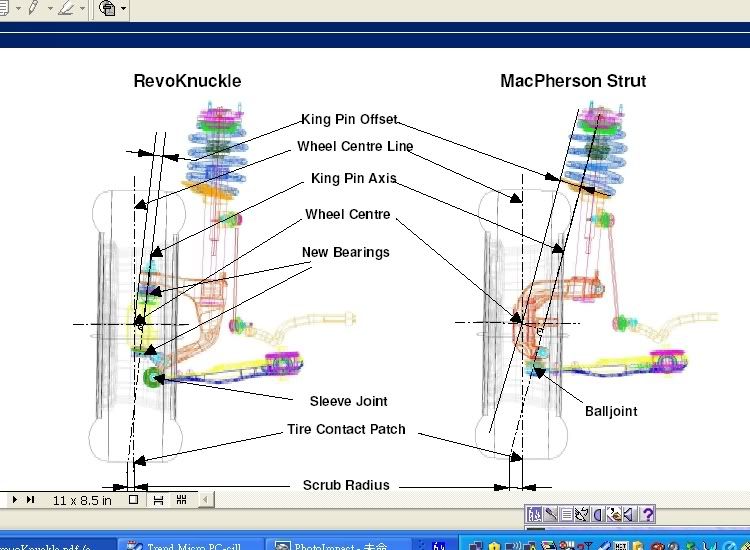Screen dimensions: 750x550
Task: Click the note tool page icon
Action: [3, 8]
